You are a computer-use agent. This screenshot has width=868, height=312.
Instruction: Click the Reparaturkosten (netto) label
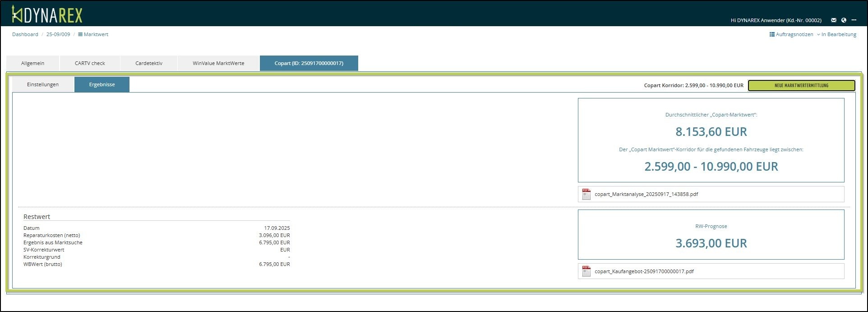pyautogui.click(x=52, y=235)
